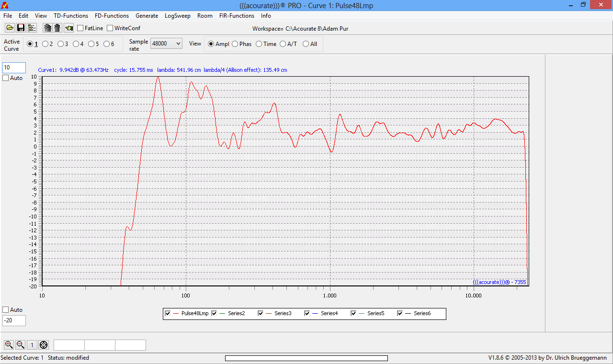This screenshot has height=364, width=613.
Task: Click the upper axis limit field showing 10
Action: click(14, 68)
